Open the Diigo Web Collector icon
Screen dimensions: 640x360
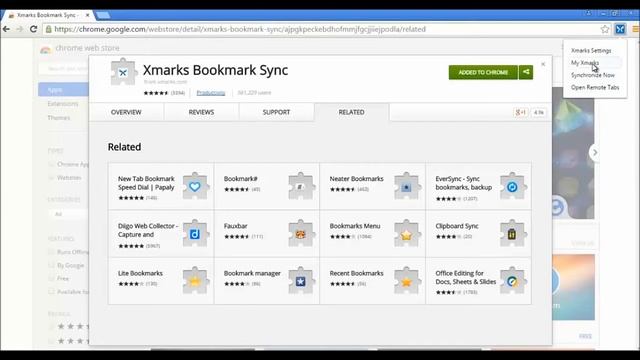(x=196, y=233)
